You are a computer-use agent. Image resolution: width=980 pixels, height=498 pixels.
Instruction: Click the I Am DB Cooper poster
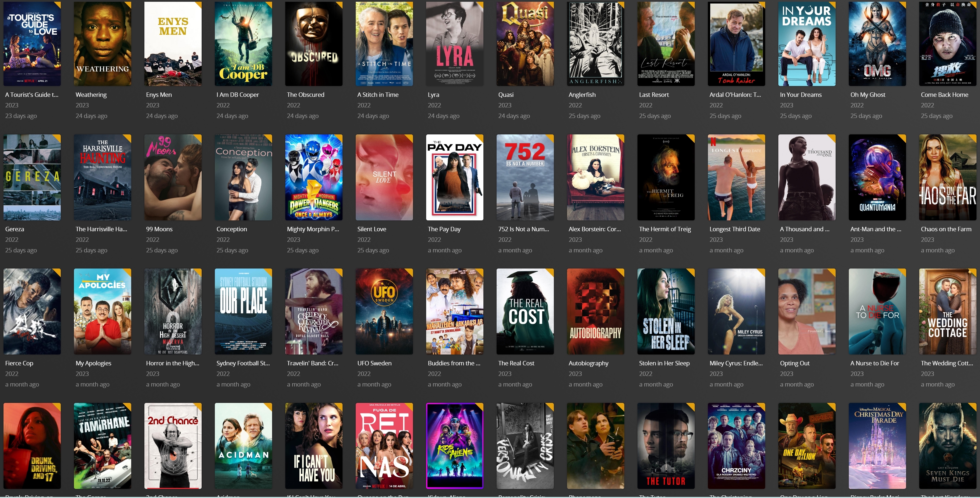[244, 43]
